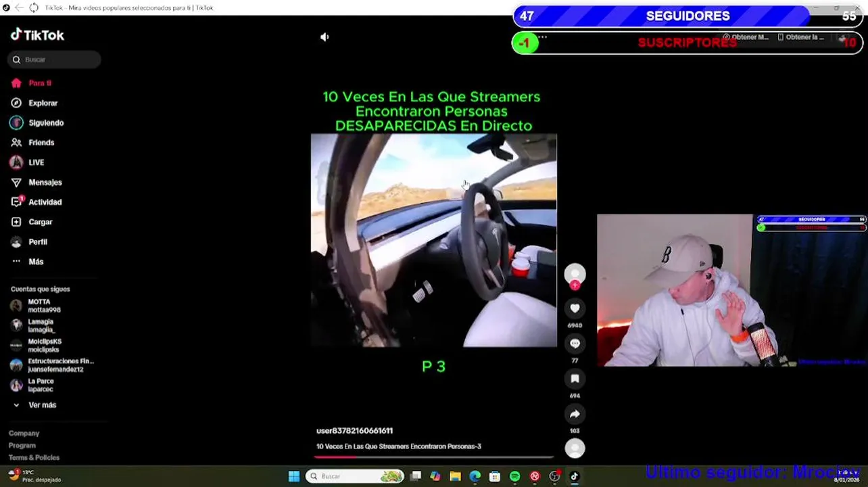The height and width of the screenshot is (487, 868).
Task: Click the Explorar compass icon
Action: [16, 103]
